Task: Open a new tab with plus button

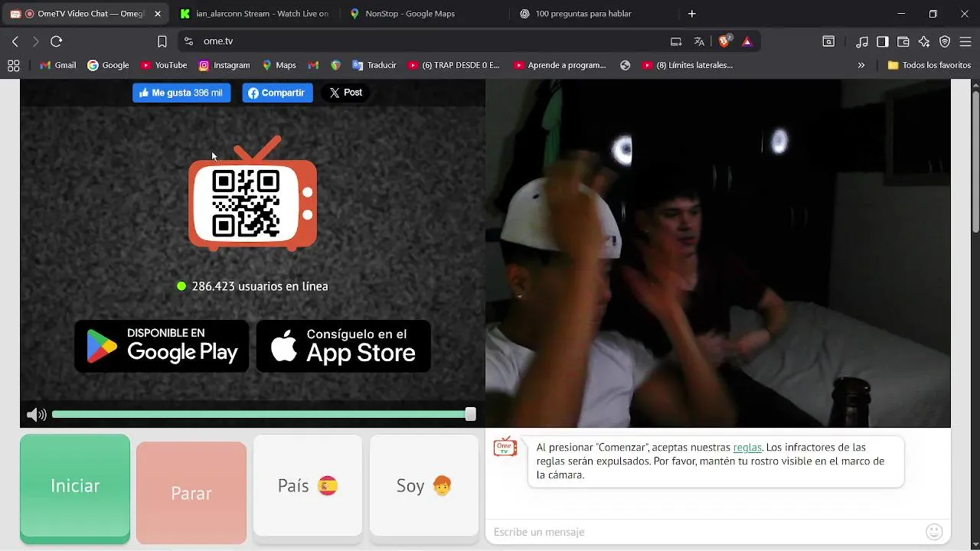Action: 691,14
